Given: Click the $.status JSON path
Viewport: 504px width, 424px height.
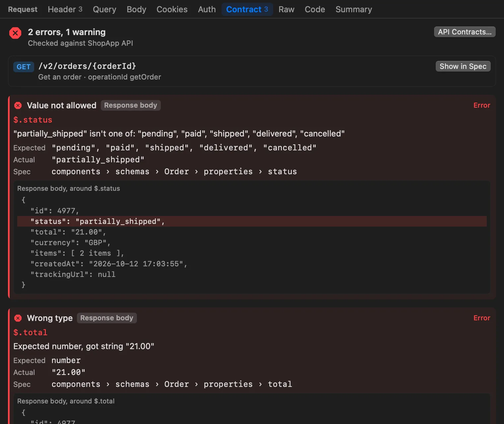Looking at the screenshot, I should (33, 120).
